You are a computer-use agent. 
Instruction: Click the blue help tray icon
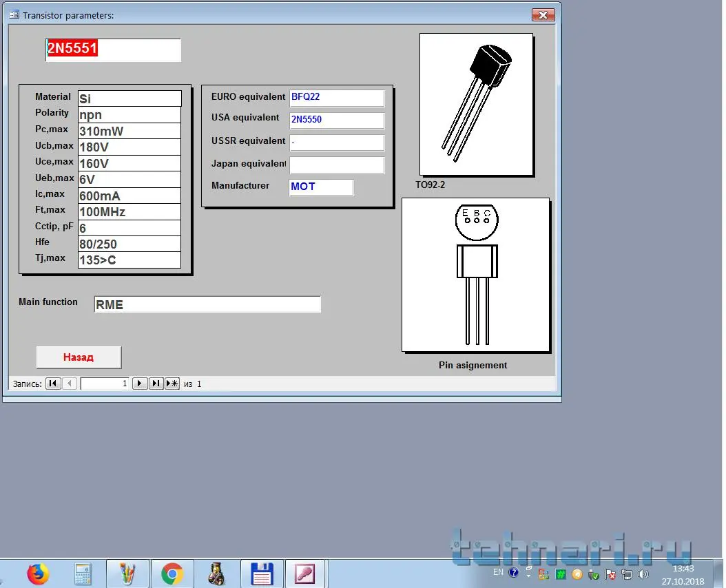513,573
